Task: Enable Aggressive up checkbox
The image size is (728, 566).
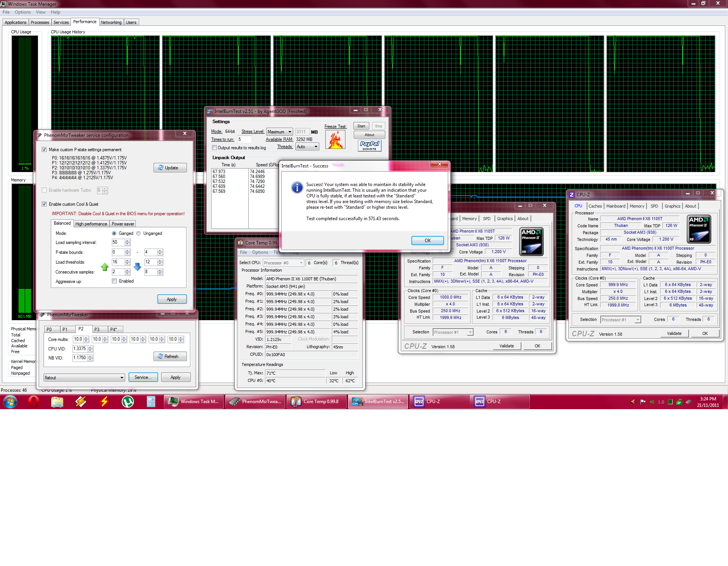Action: [x=114, y=281]
